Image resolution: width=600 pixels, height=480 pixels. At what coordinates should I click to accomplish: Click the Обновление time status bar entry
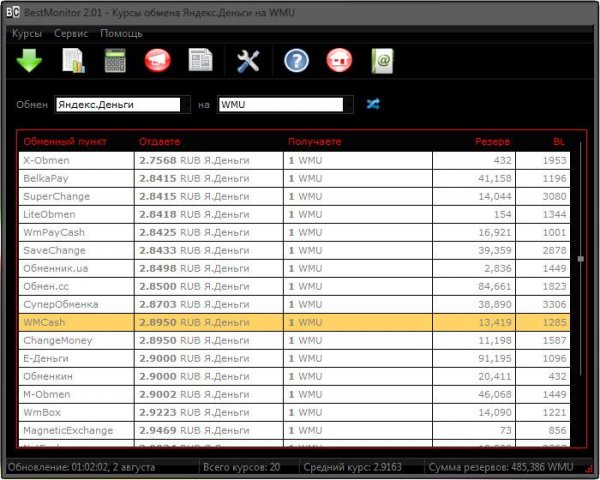click(x=82, y=467)
